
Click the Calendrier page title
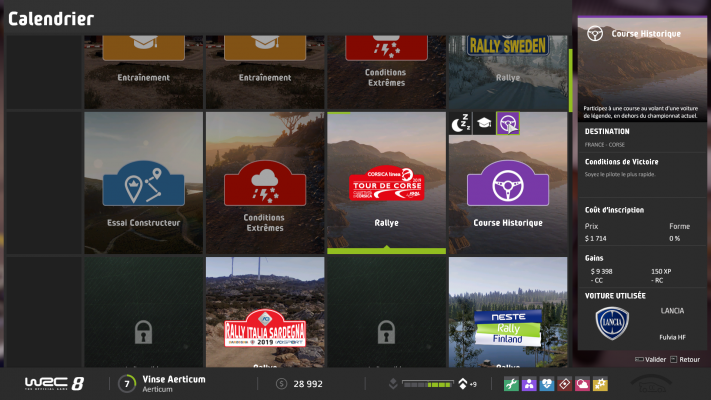[51, 19]
